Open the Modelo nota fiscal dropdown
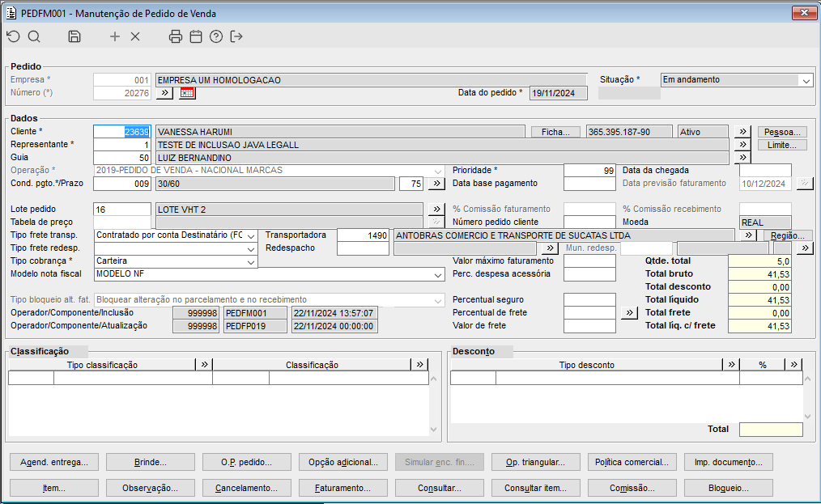This screenshot has width=821, height=504. (x=438, y=274)
